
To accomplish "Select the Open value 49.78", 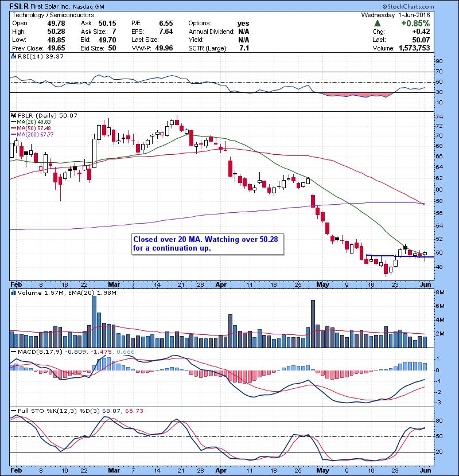I will tap(56, 24).
